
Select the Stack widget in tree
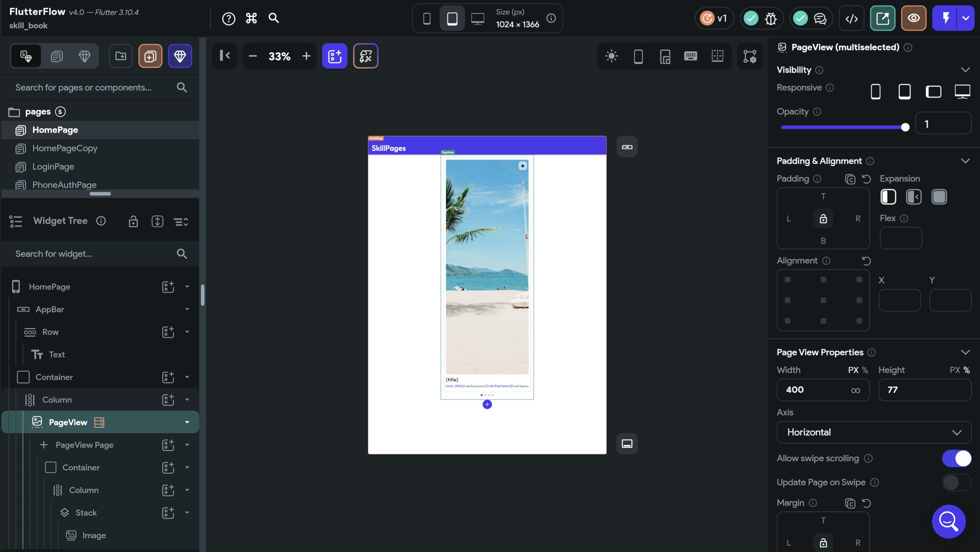click(86, 513)
